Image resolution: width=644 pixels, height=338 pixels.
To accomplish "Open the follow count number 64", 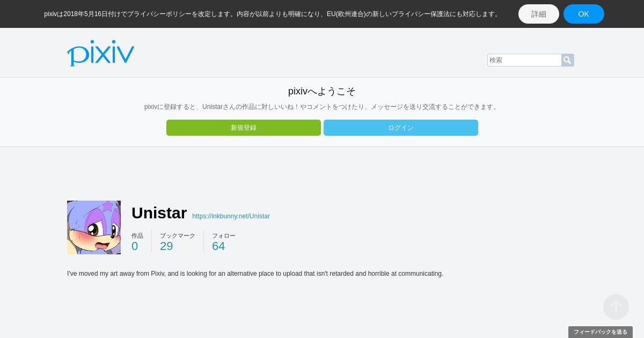I will (218, 246).
